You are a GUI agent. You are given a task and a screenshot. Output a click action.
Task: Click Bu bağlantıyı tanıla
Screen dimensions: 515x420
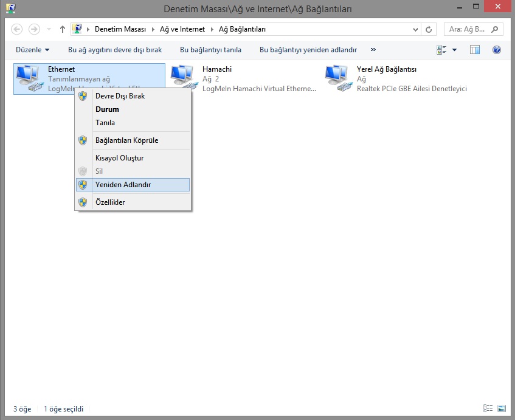click(x=210, y=50)
